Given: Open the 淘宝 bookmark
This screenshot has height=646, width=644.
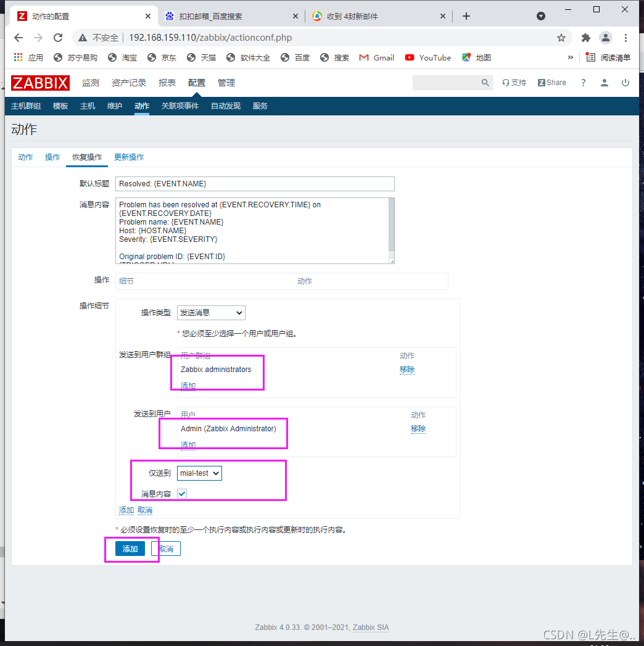Looking at the screenshot, I should point(122,57).
